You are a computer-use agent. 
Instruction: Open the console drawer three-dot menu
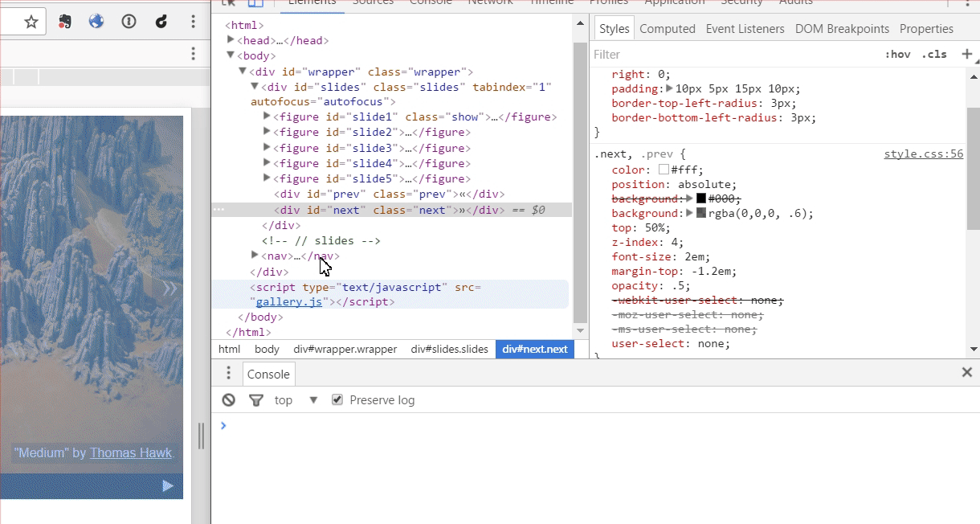(228, 373)
